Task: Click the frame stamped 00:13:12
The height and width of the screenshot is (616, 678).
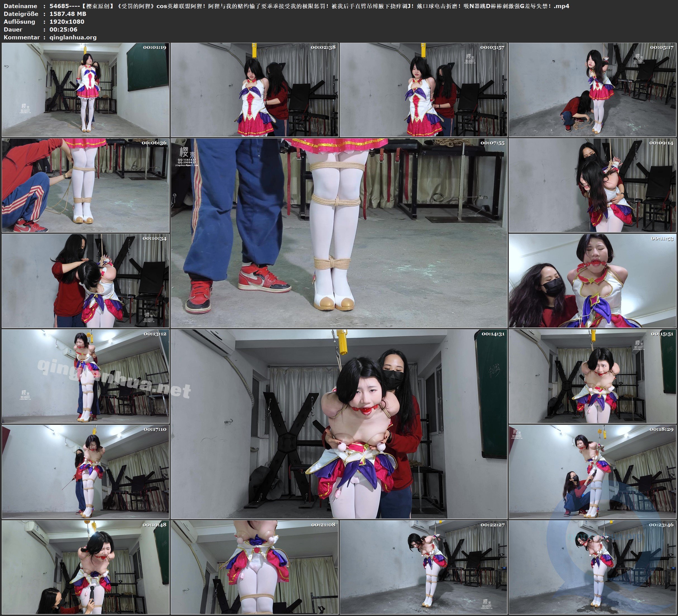Action: point(85,376)
